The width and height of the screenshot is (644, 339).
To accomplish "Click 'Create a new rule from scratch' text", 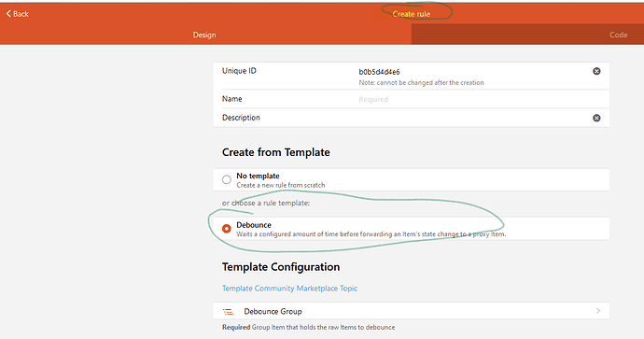I will pos(281,185).
